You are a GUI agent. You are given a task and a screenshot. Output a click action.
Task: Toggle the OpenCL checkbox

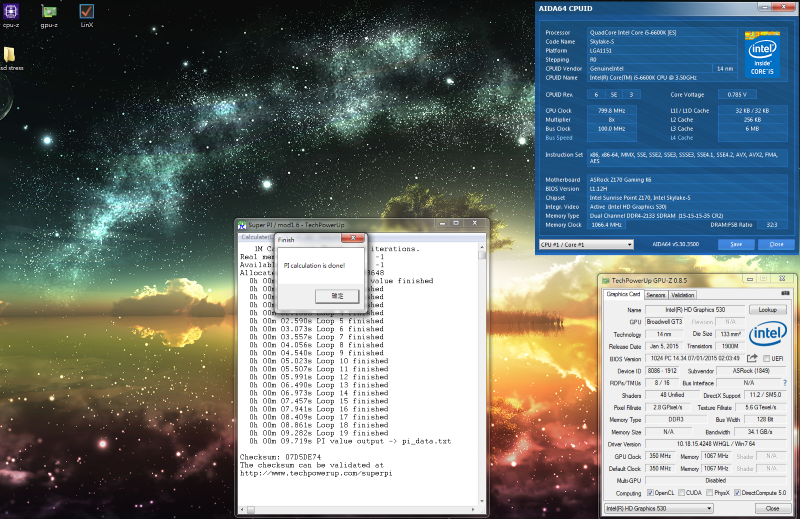pos(649,493)
